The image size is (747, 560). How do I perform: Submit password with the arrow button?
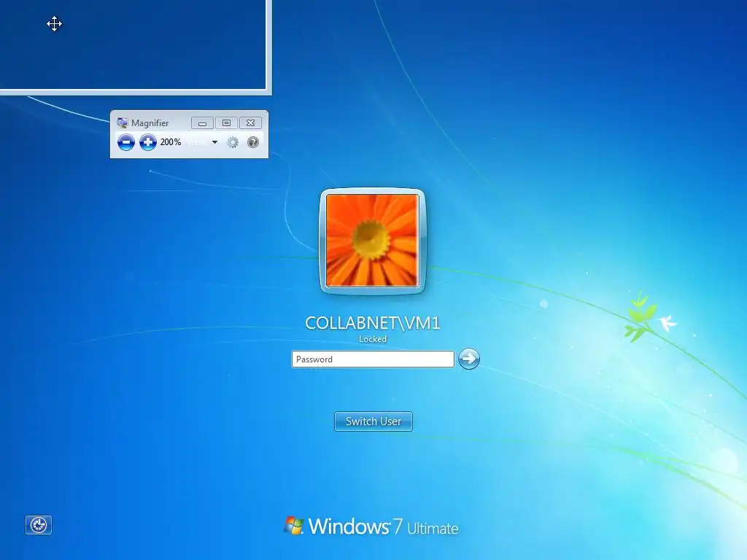pos(469,359)
